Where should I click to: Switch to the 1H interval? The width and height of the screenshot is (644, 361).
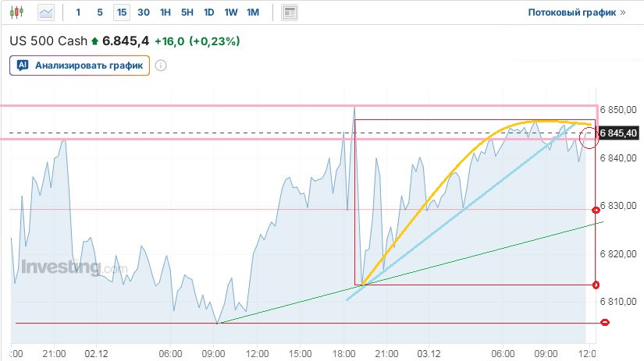click(165, 12)
